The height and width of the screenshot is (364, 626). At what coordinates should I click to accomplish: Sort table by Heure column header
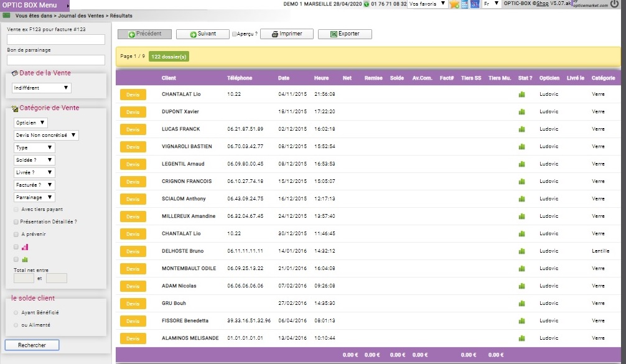click(321, 78)
